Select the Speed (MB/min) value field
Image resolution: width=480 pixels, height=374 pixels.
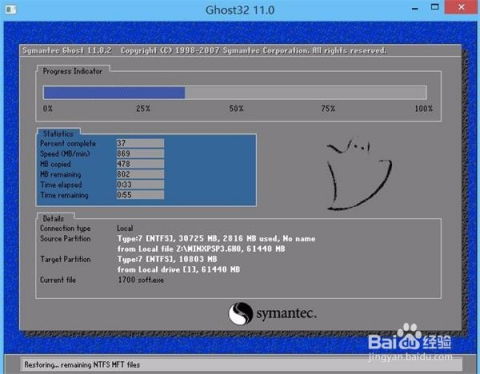point(140,153)
